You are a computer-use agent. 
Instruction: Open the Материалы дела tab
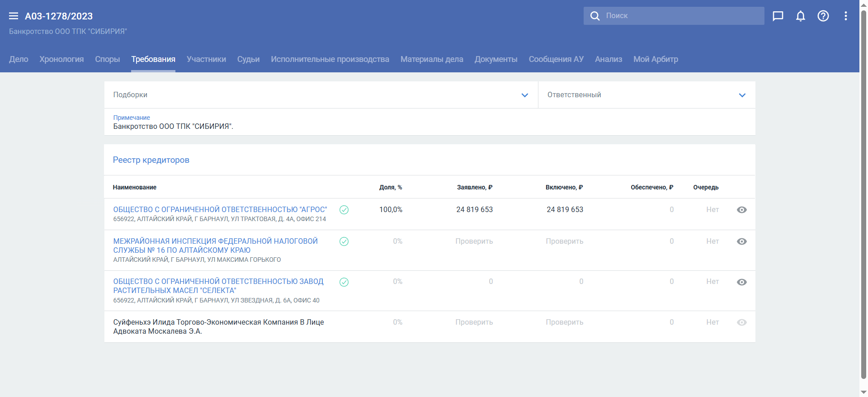pos(432,59)
